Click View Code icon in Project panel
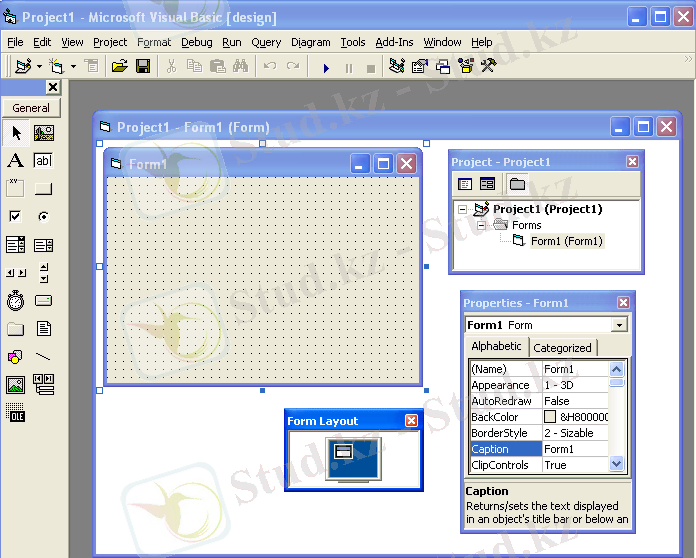 [x=465, y=184]
